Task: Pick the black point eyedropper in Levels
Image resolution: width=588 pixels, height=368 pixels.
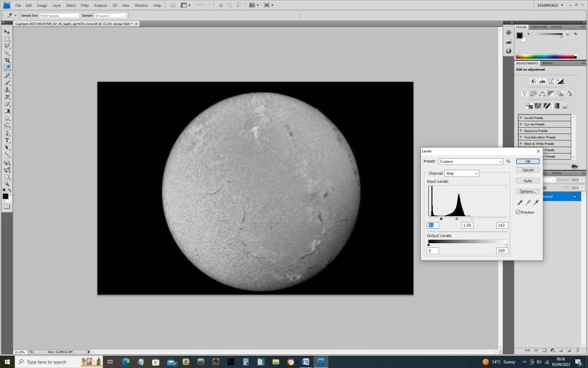Action: pos(520,202)
